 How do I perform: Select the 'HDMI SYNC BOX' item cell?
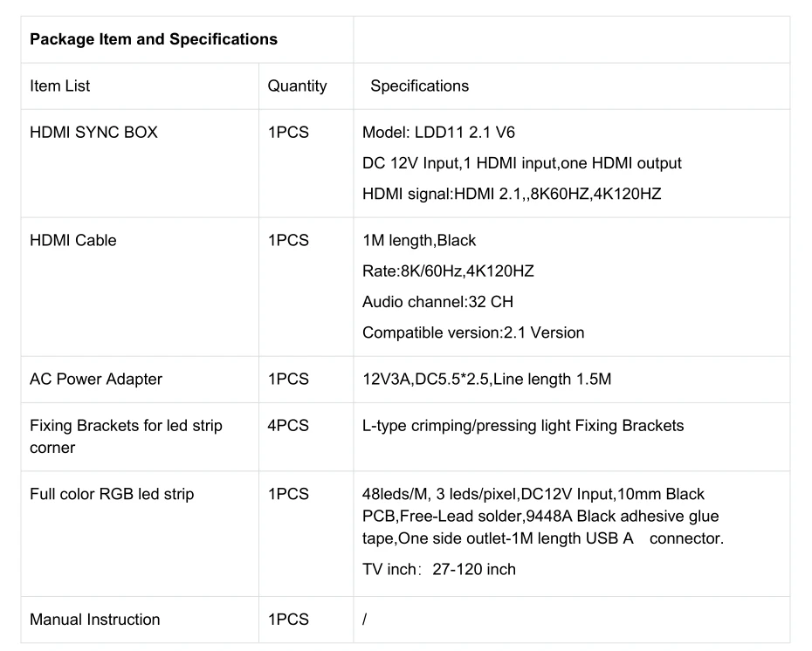[93, 133]
